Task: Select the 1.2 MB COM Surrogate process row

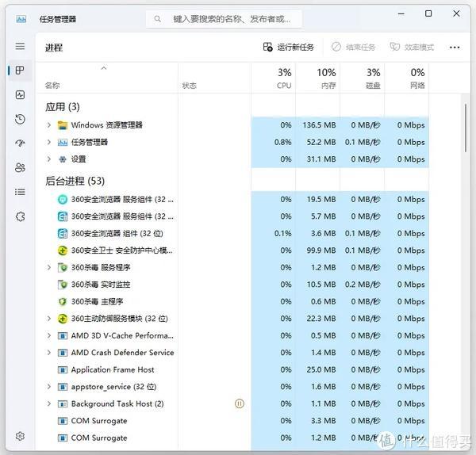Action: (232, 438)
